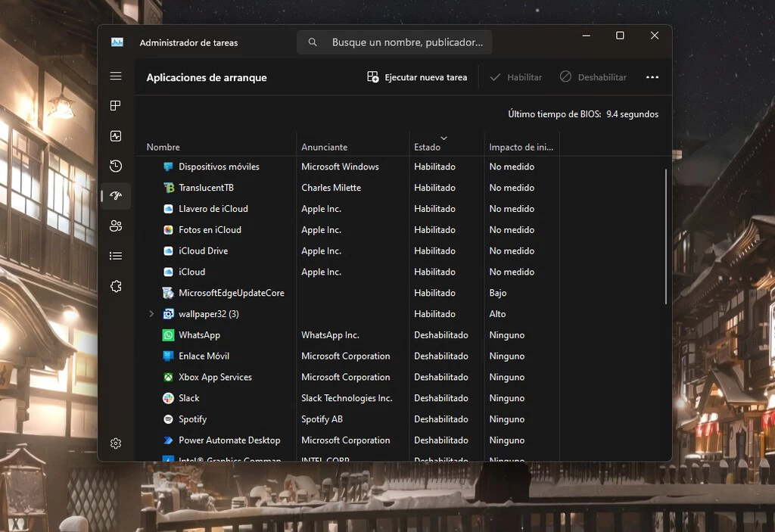The image size is (775, 532).
Task: Sort by Impacto de ini... column header
Action: coord(521,148)
